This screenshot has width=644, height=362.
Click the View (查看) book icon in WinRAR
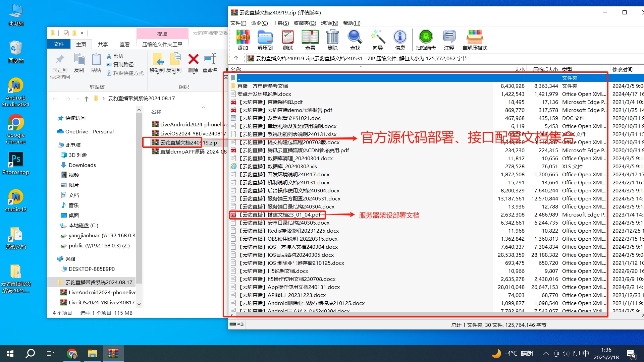(x=310, y=40)
